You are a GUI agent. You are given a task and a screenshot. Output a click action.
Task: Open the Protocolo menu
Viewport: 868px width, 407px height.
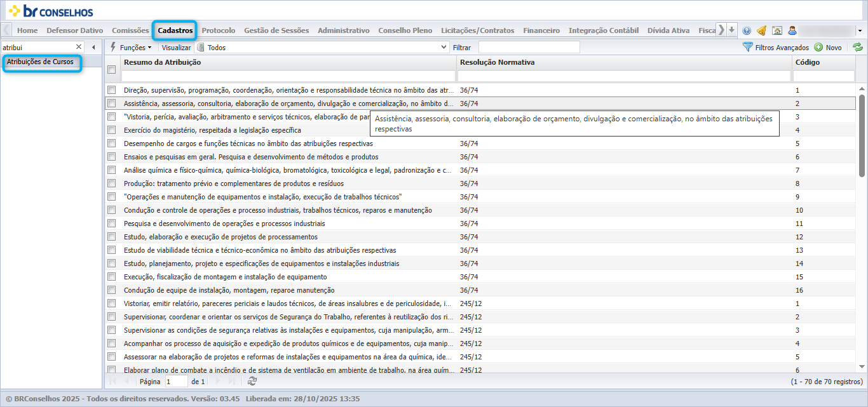(219, 30)
